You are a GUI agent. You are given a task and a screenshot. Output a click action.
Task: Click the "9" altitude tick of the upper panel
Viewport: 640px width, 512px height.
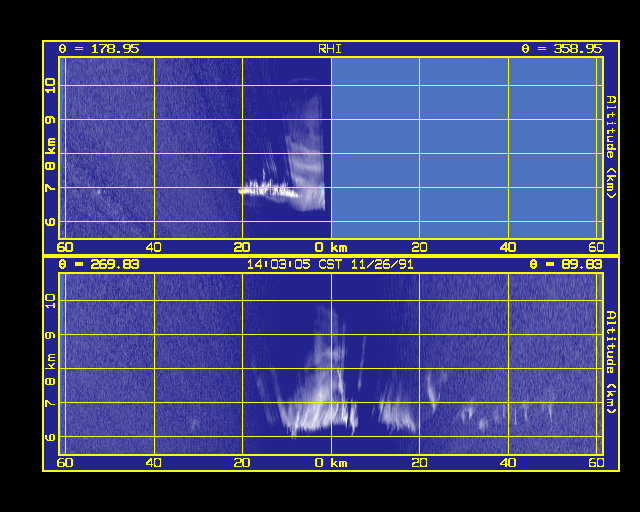click(x=50, y=120)
